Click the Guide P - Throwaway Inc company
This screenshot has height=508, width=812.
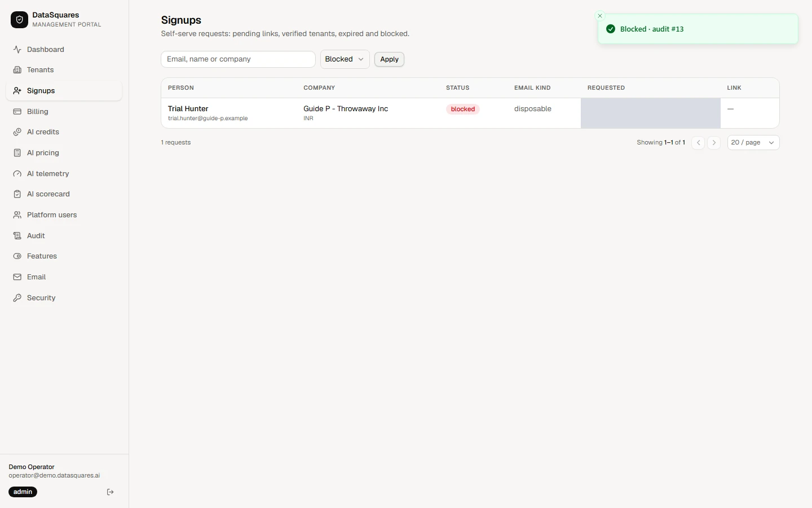click(346, 109)
